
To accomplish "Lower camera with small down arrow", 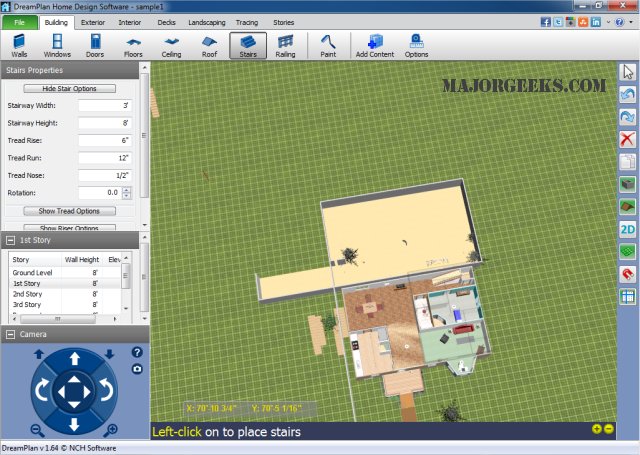I will pyautogui.click(x=109, y=354).
